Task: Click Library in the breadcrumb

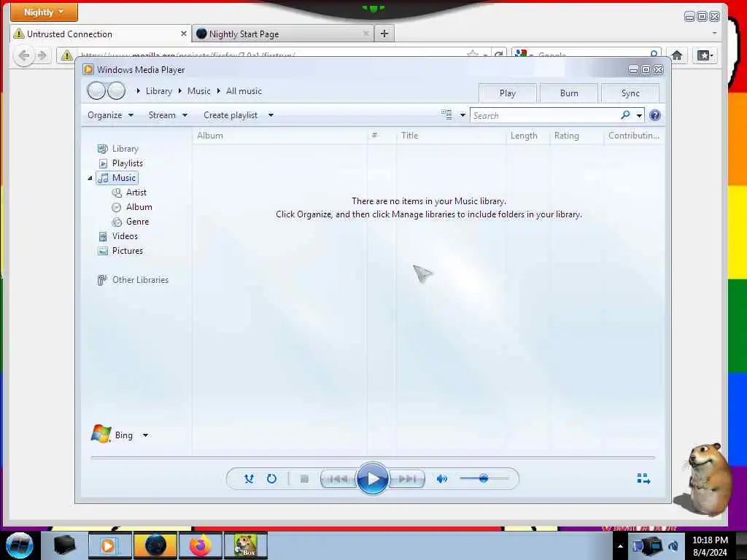Action: pos(158,91)
